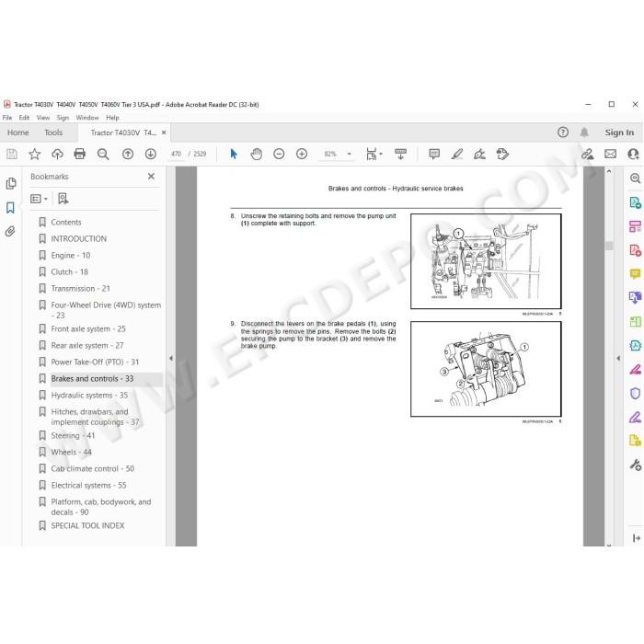The height and width of the screenshot is (644, 644).
Task: Collapse left navigation pane arrow
Action: pos(171,358)
